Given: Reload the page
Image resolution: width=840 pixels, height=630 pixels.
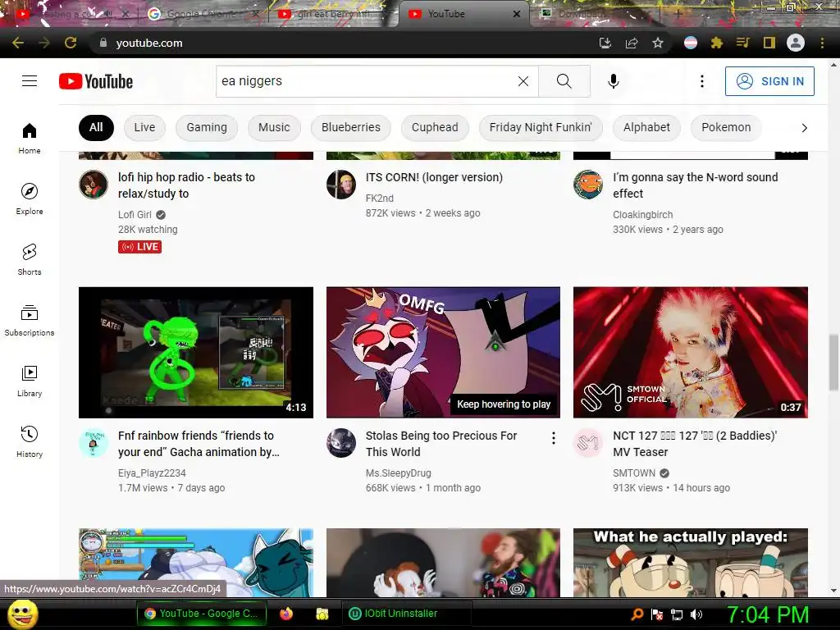Looking at the screenshot, I should tap(71, 43).
